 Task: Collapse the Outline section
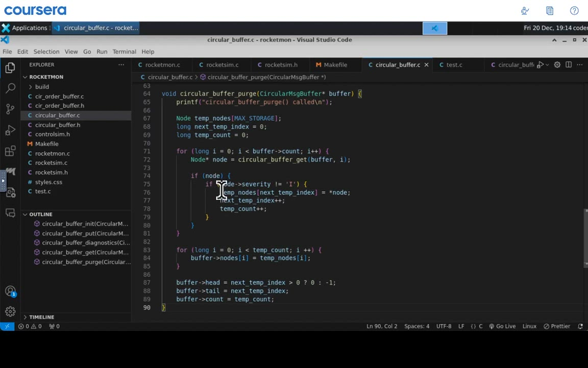tap(40, 214)
